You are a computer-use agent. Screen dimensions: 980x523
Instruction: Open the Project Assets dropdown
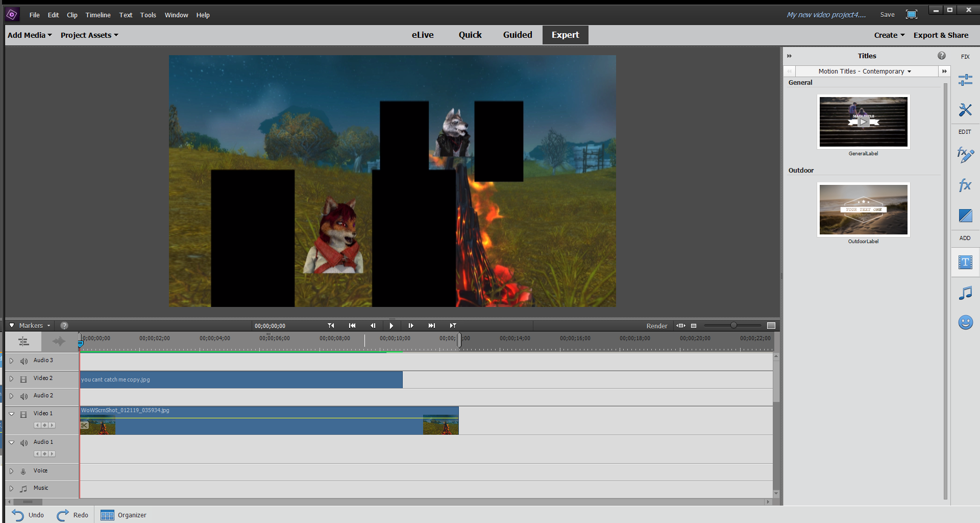click(x=89, y=35)
